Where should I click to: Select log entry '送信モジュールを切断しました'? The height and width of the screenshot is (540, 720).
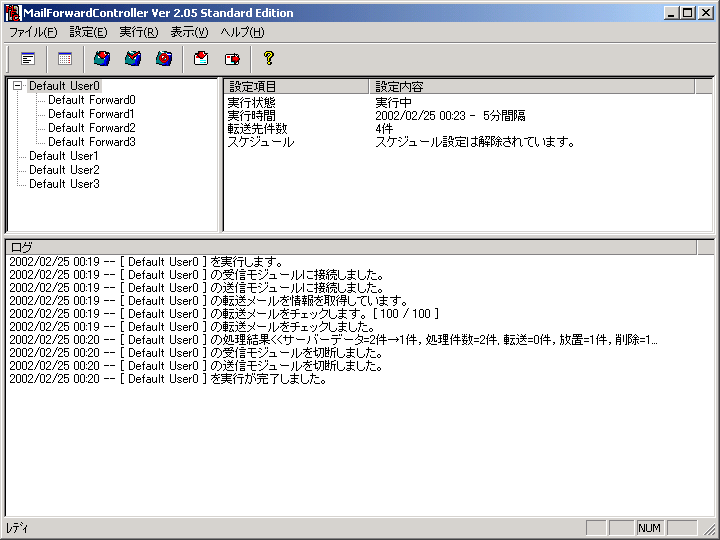click(196, 366)
